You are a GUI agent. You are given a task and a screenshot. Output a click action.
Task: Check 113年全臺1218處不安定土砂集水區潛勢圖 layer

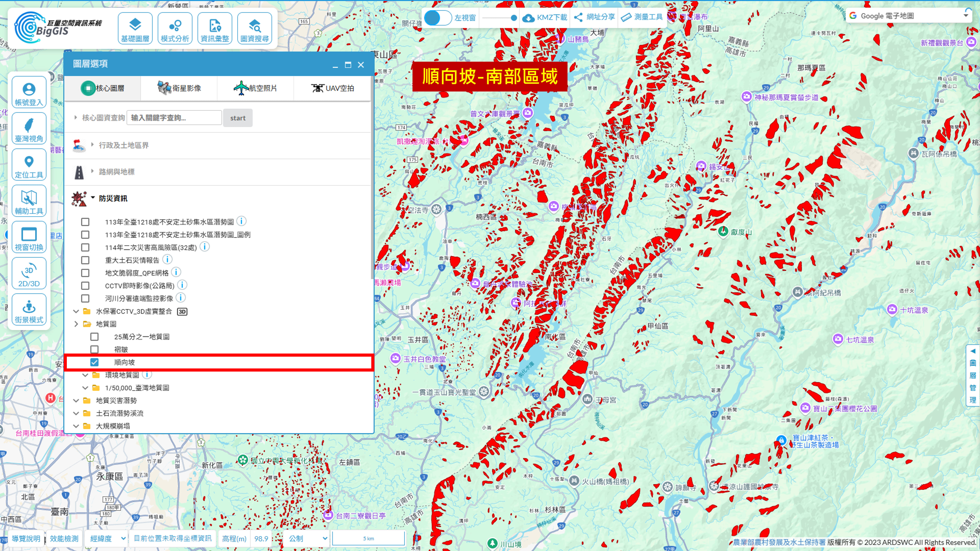click(85, 222)
